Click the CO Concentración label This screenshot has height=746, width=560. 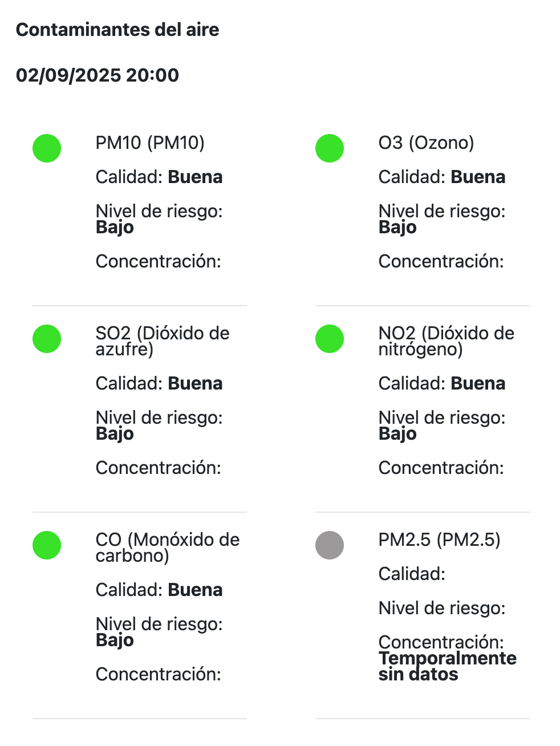click(x=158, y=674)
